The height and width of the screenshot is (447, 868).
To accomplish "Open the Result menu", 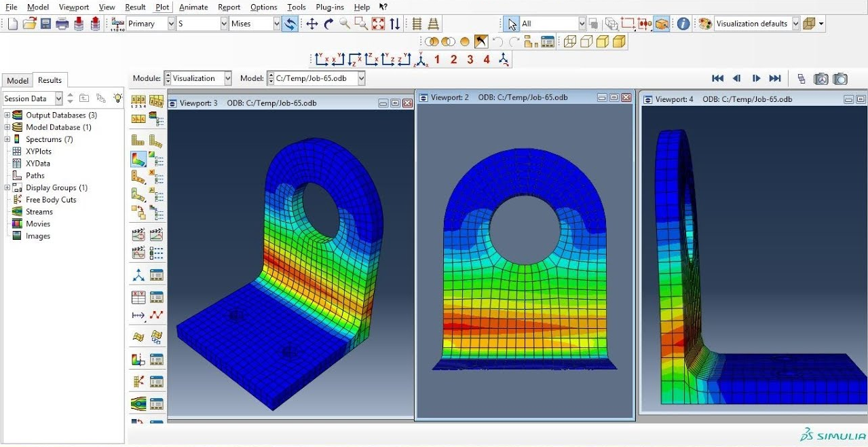I will click(x=135, y=7).
